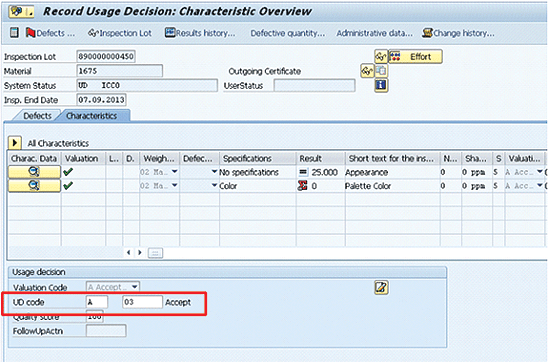Click the details icon for Palette Color row
Viewport: 550px width, 362px height.
point(34,186)
